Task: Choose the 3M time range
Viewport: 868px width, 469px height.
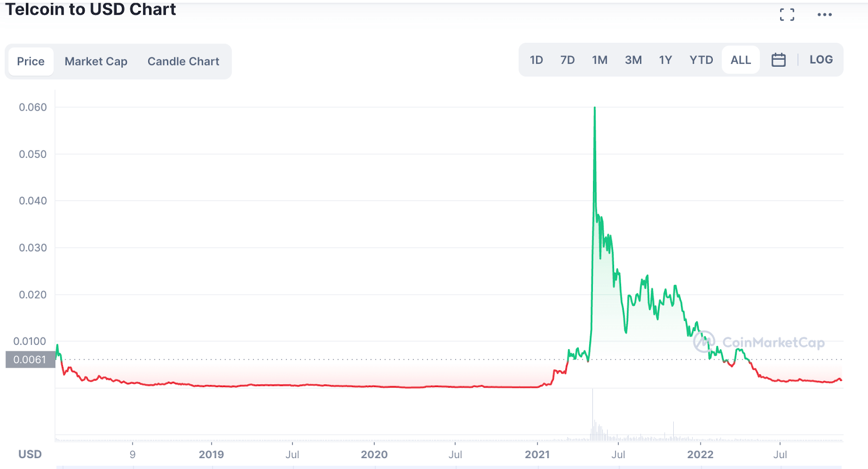Action: point(633,60)
